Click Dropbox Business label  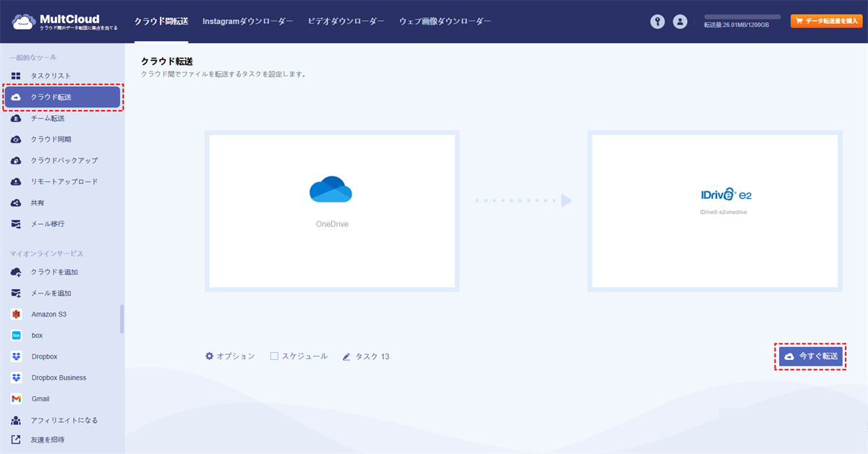tap(59, 377)
